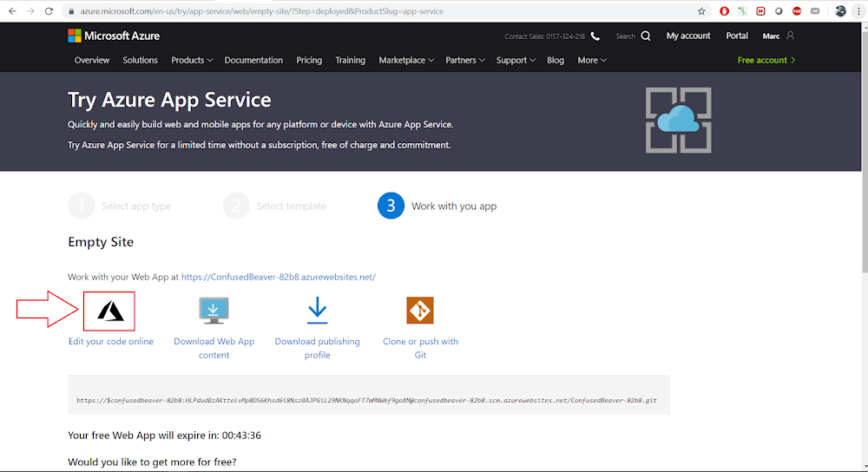Viewport: 868px width, 472px height.
Task: Click the Microsoft Azure logo
Action: [x=114, y=36]
